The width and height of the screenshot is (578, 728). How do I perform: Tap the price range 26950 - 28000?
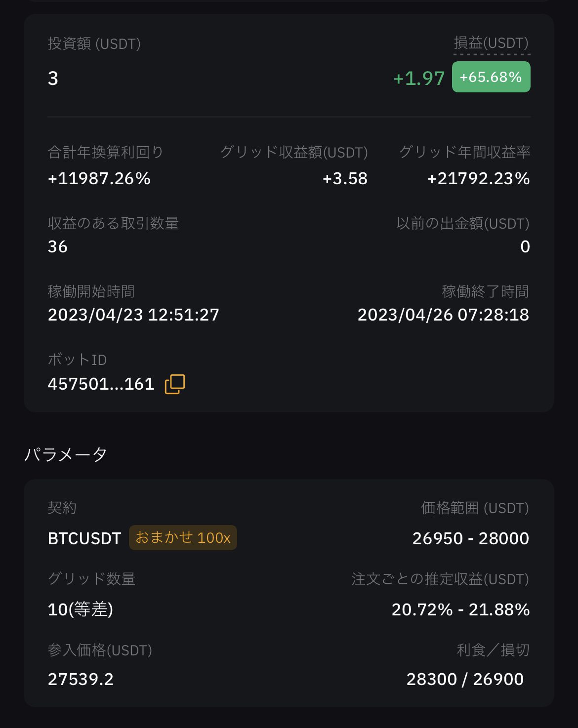click(471, 538)
